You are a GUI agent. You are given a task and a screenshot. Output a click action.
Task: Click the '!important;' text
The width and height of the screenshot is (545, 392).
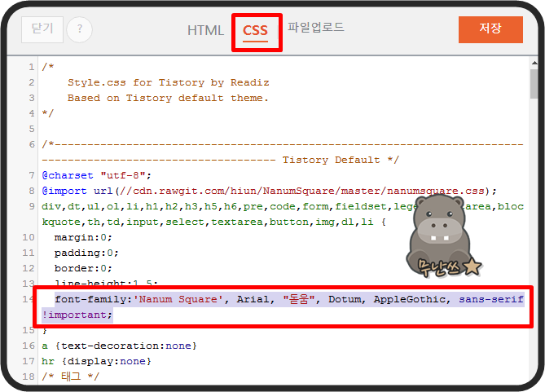click(x=77, y=315)
